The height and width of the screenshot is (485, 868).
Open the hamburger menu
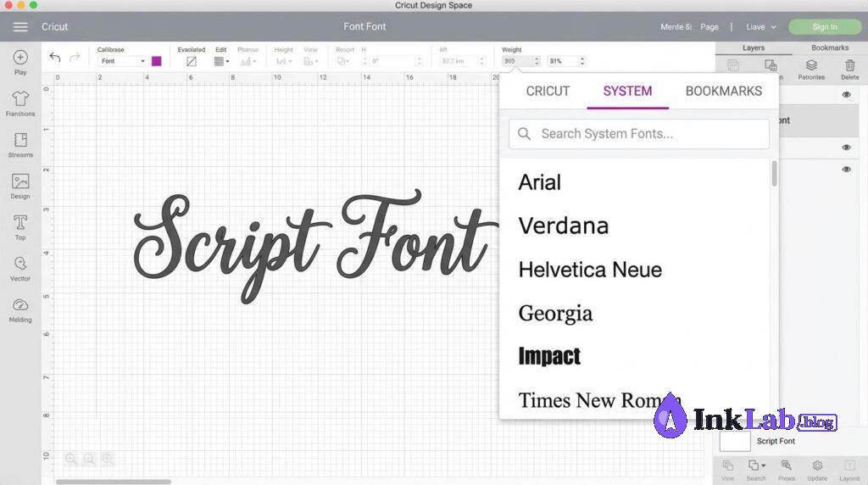tap(20, 26)
